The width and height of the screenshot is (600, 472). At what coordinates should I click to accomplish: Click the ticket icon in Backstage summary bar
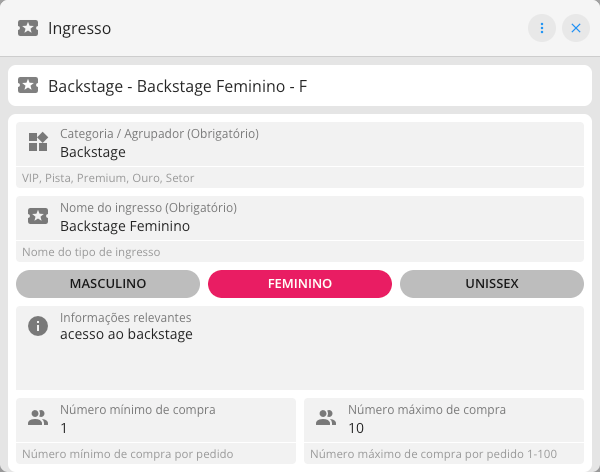click(x=28, y=86)
